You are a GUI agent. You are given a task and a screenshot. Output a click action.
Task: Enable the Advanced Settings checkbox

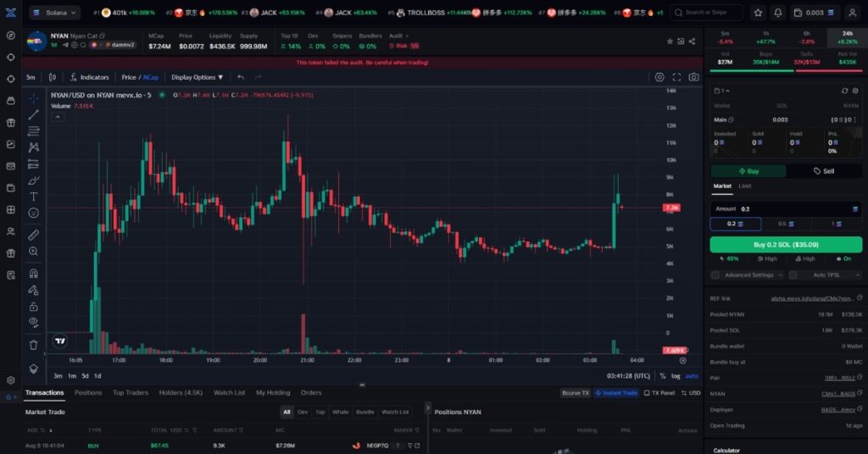tap(715, 274)
